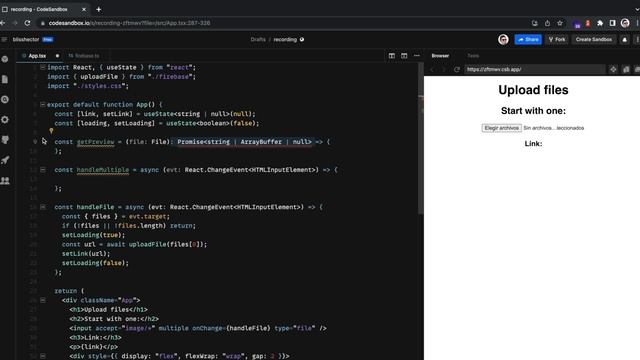This screenshot has width=640, height=360.
Task: Click the crosshair inspect icon beside preview URL
Action: [x=613, y=70]
